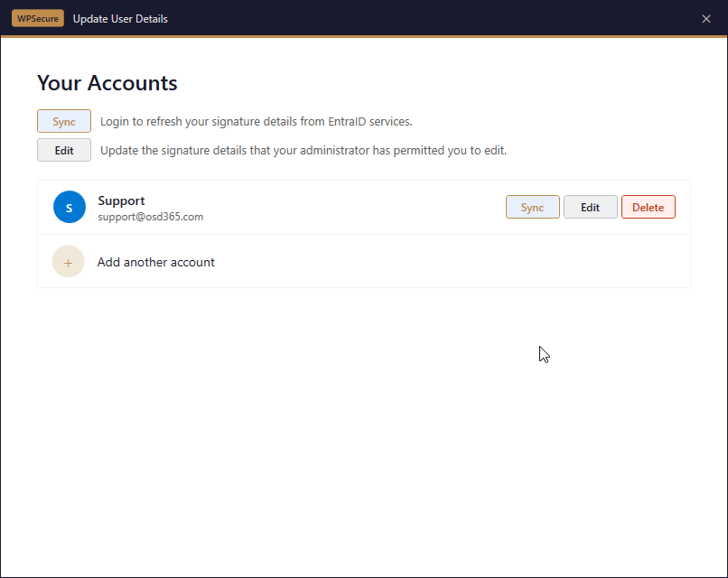Close the Update User Details window
Image resolution: width=728 pixels, height=578 pixels.
click(706, 19)
